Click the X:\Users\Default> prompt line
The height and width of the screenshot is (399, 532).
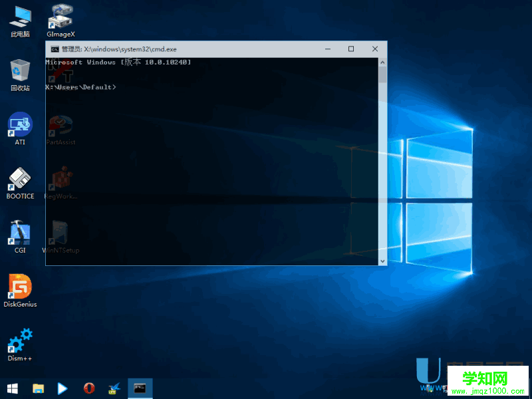(x=80, y=87)
